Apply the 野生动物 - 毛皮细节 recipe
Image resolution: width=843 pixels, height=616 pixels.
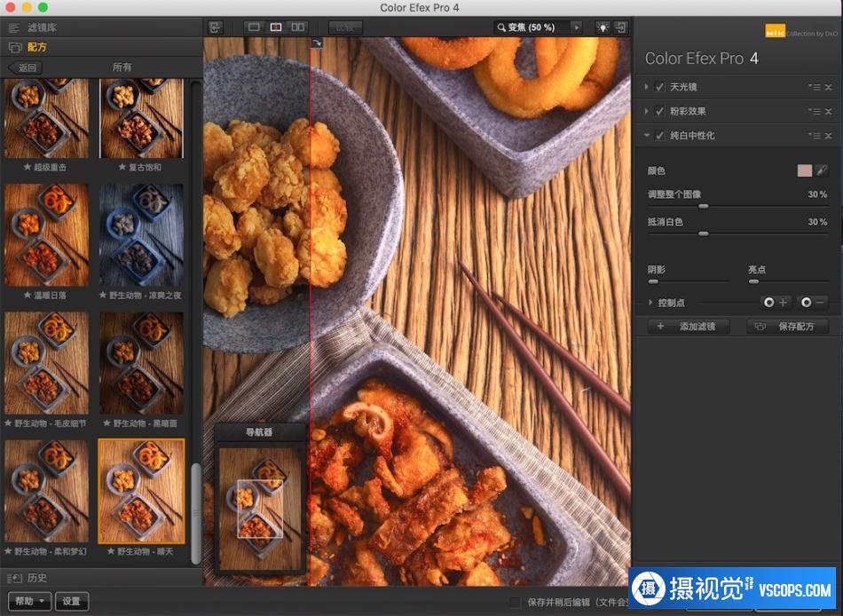pyautogui.click(x=47, y=363)
